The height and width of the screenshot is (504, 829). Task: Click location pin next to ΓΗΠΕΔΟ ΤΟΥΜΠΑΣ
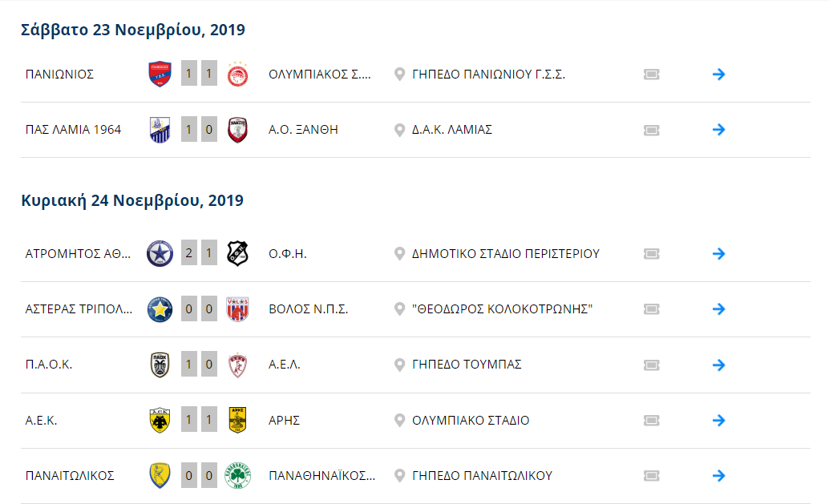[x=400, y=365]
